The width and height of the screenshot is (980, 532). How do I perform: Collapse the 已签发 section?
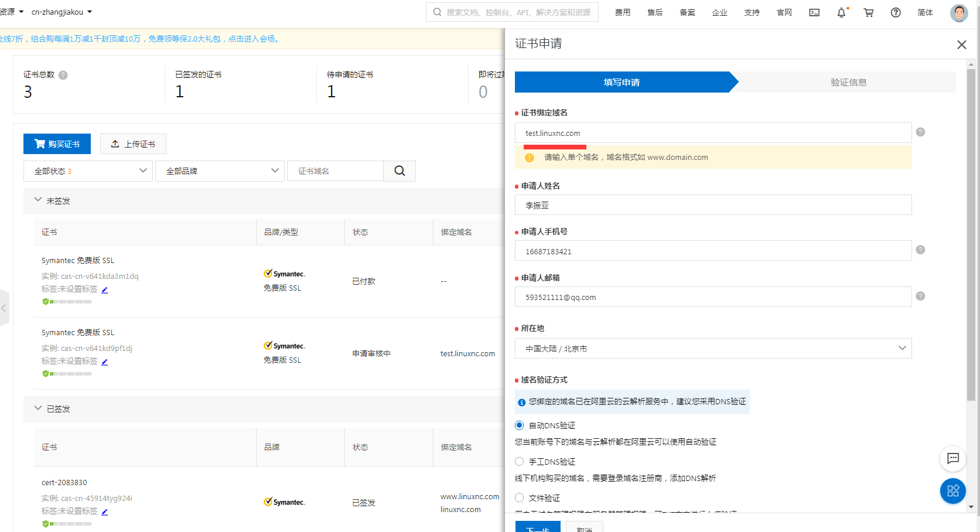[38, 408]
